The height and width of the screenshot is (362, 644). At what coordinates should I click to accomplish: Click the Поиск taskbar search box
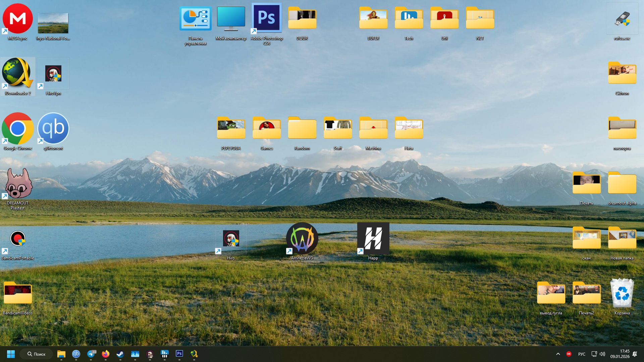pos(36,354)
